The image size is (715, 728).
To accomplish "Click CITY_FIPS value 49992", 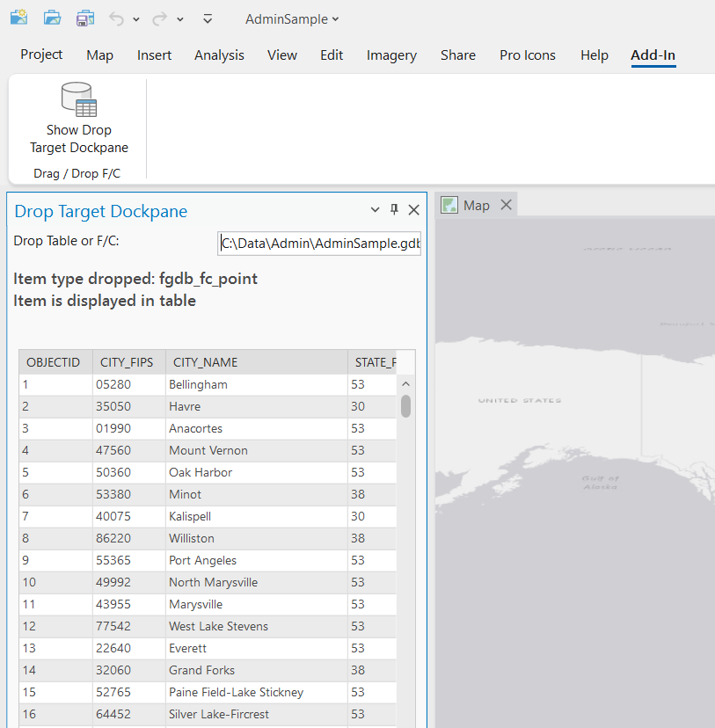I will (x=129, y=582).
